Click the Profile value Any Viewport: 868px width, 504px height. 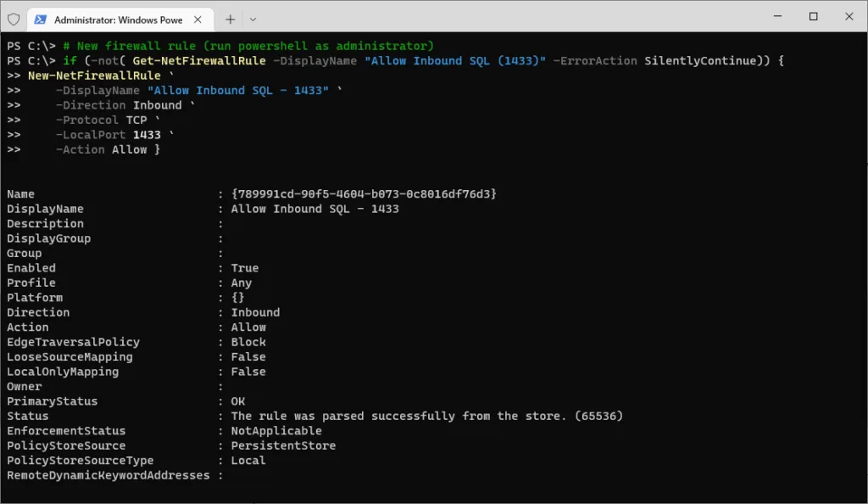[x=242, y=283]
